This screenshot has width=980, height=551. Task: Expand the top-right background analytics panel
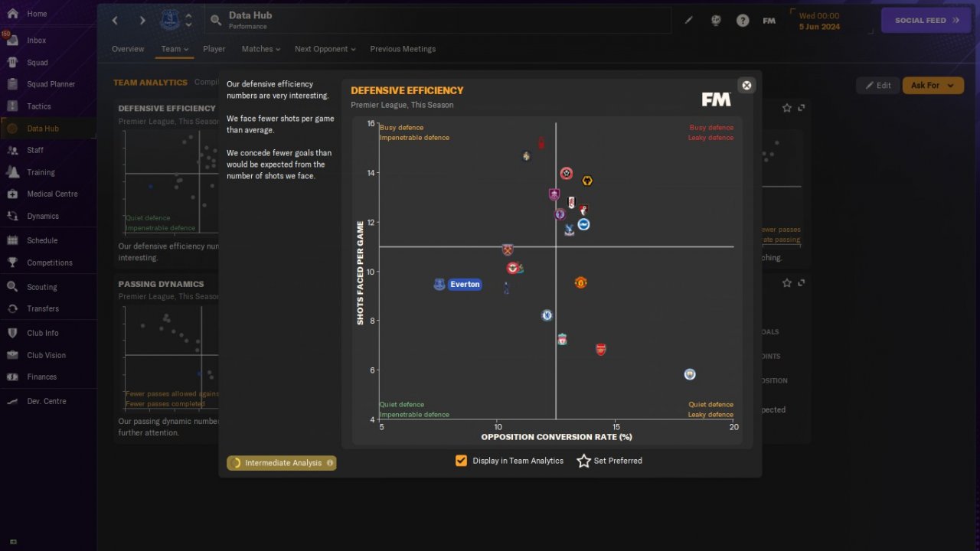point(802,108)
